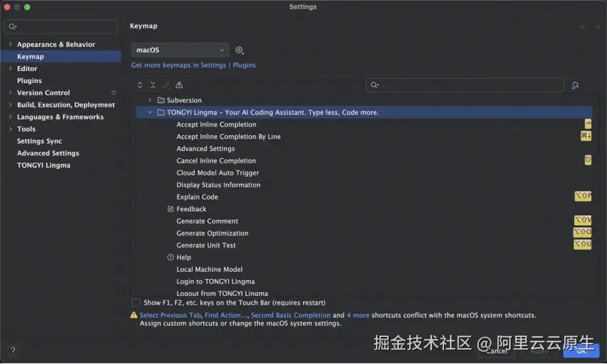The width and height of the screenshot is (607, 364).
Task: Expand Version Control settings group
Action: [11, 93]
